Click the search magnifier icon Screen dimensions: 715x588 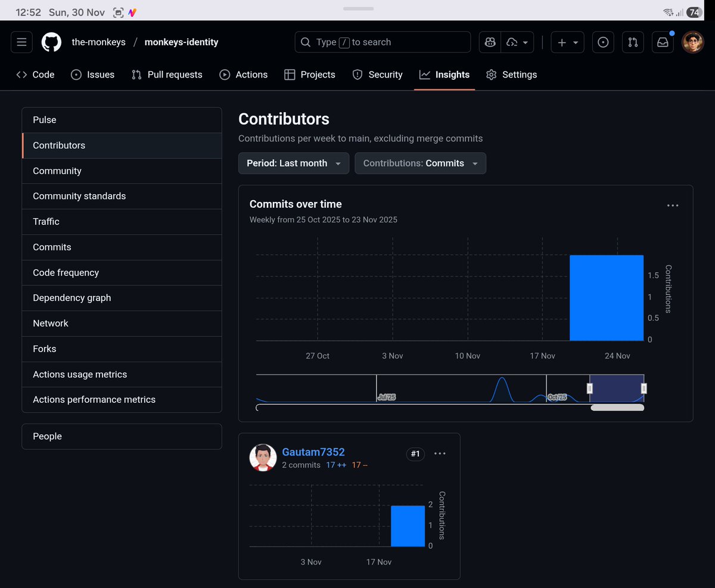tap(306, 42)
